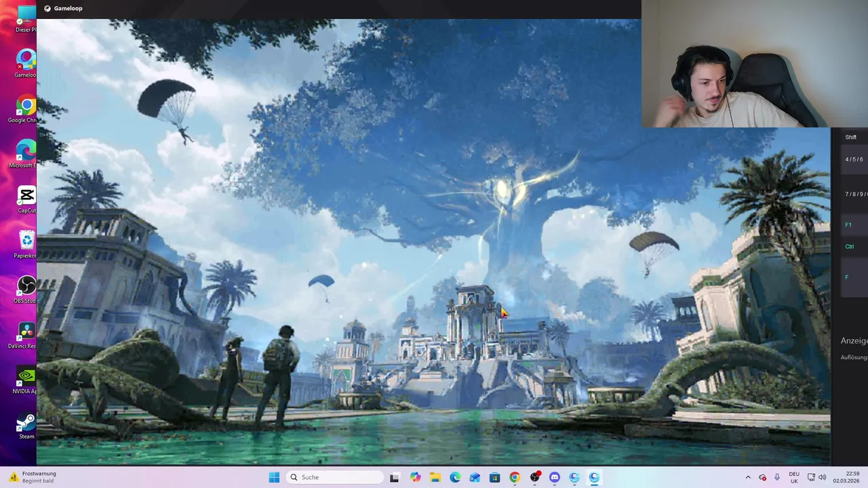Image resolution: width=868 pixels, height=488 pixels.
Task: Open the Frostwarnung weather widget
Action: click(x=33, y=477)
